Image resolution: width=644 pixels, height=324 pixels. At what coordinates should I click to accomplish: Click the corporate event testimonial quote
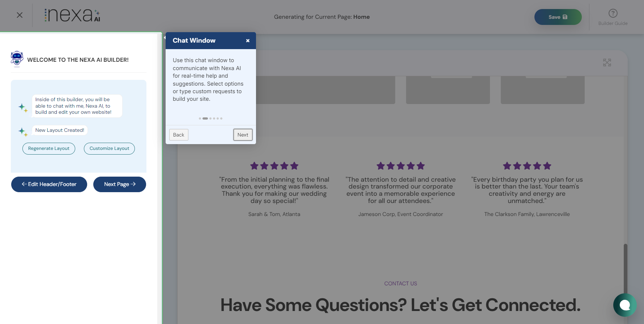[x=401, y=190]
